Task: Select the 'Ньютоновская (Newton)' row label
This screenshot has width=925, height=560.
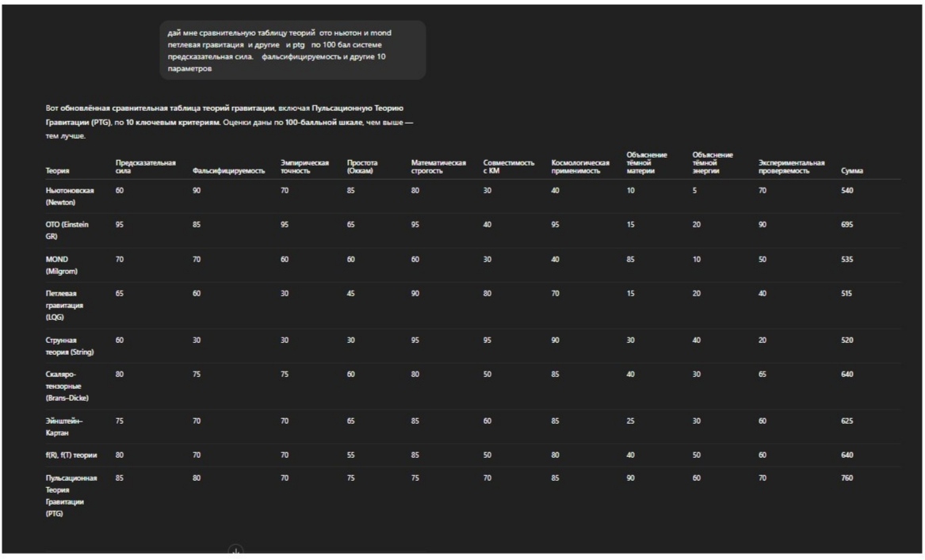Action: tap(70, 196)
